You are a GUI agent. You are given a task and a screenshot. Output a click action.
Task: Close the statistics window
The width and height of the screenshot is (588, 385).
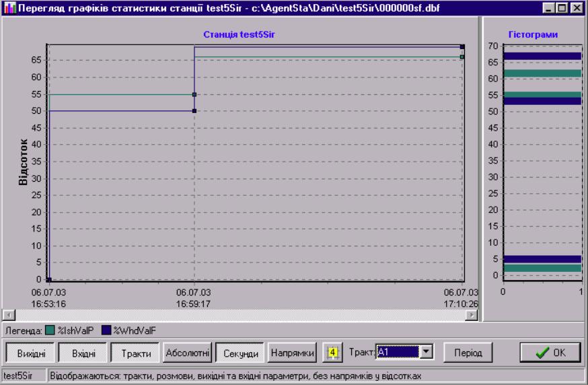click(577, 7)
